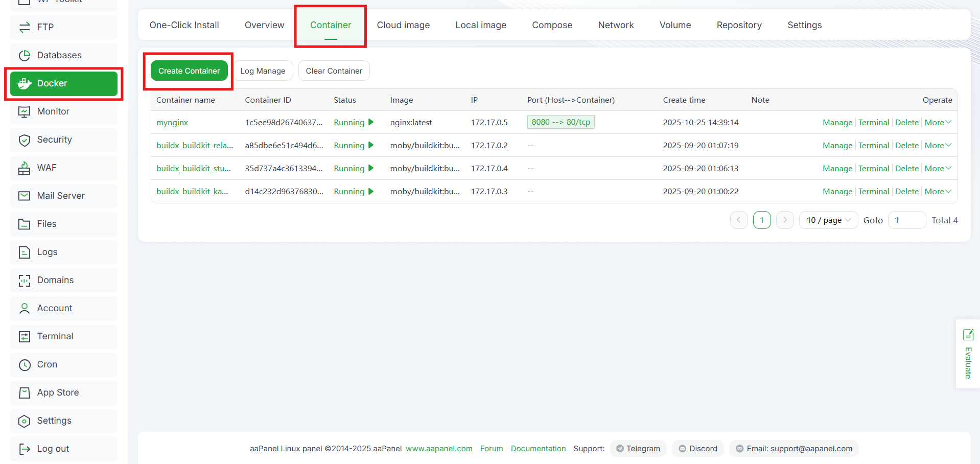Click the Docker whale icon

click(x=25, y=83)
